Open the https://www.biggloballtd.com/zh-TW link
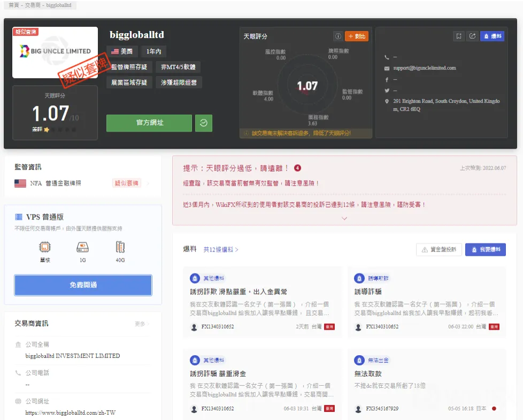 (x=71, y=413)
